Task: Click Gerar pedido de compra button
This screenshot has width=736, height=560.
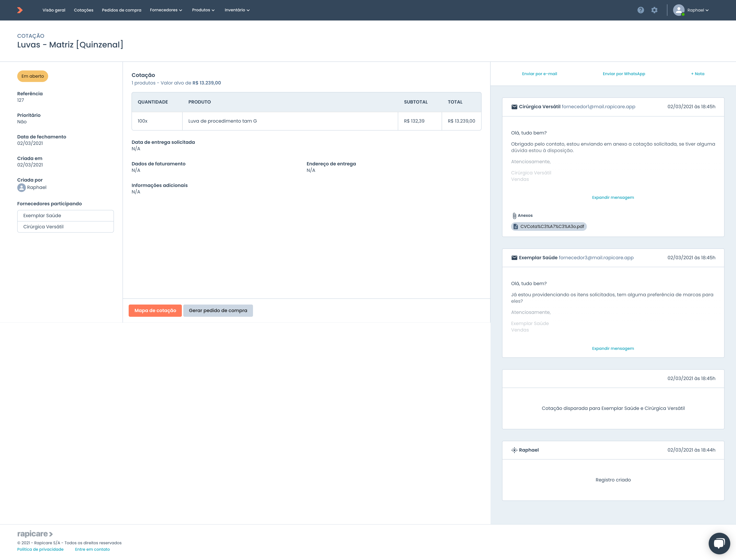Action: click(218, 311)
